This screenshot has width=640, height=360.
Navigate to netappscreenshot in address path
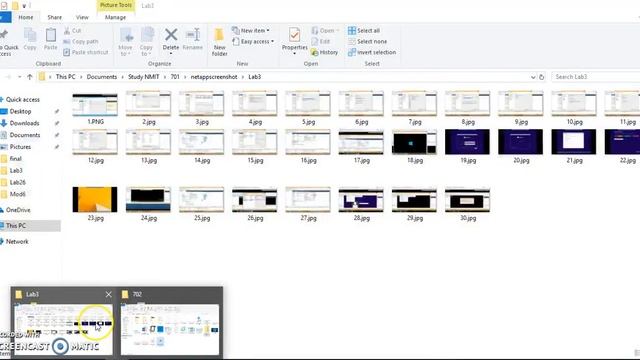[214, 77]
